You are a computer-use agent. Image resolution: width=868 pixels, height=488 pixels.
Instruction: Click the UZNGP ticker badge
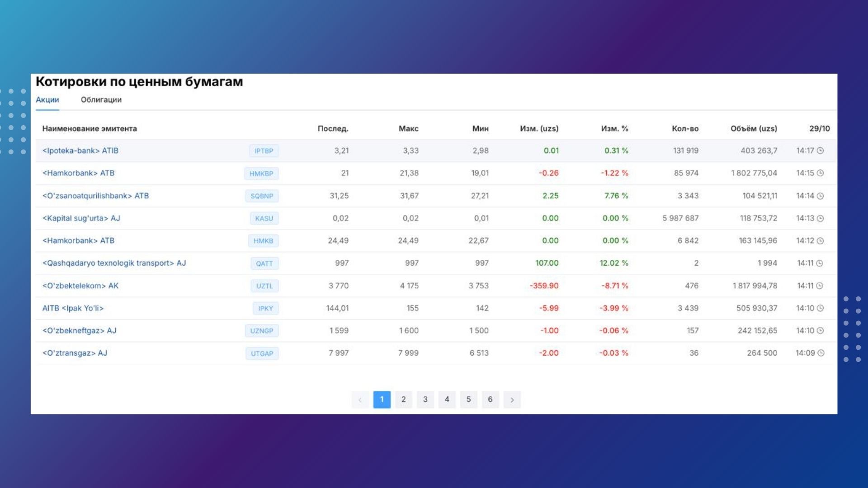click(x=262, y=331)
